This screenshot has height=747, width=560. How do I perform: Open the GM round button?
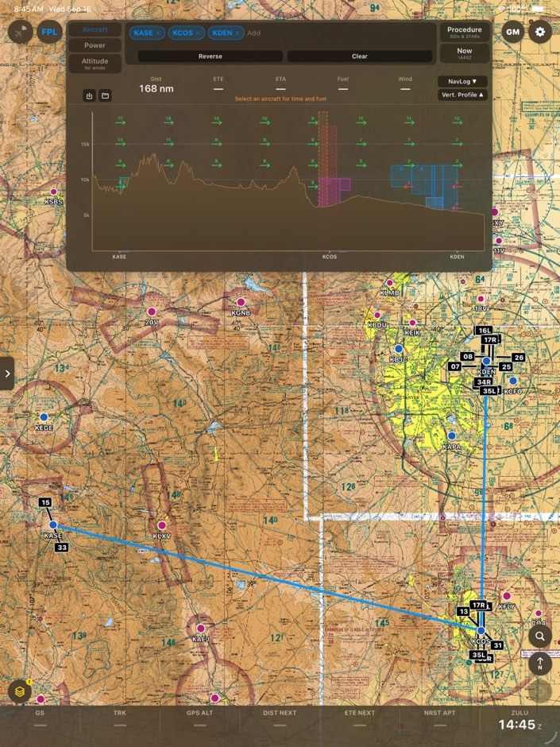point(513,32)
